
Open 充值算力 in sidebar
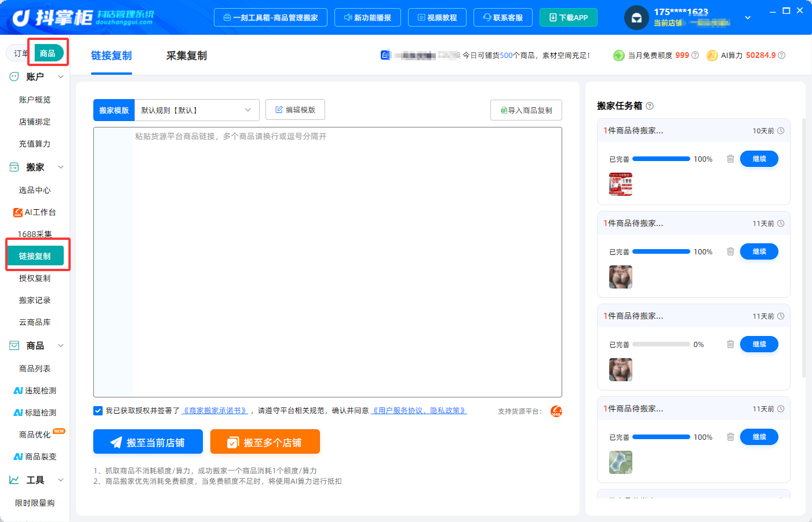[x=35, y=144]
